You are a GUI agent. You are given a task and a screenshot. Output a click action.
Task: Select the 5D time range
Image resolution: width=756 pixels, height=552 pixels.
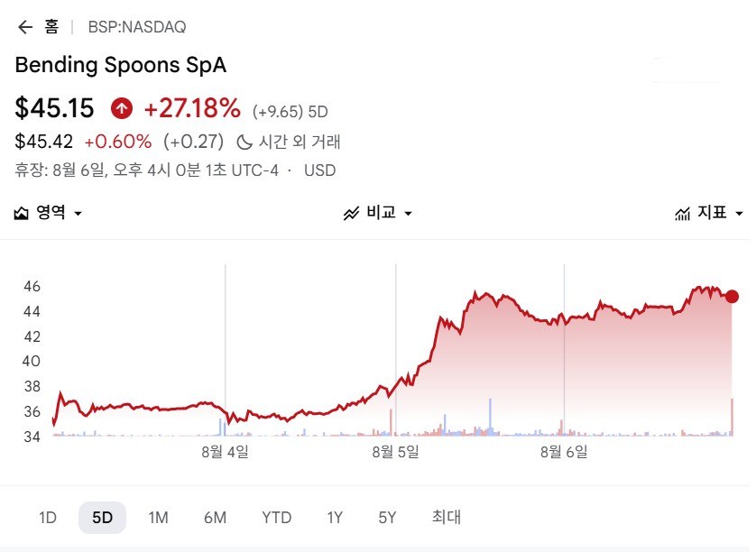point(102,518)
